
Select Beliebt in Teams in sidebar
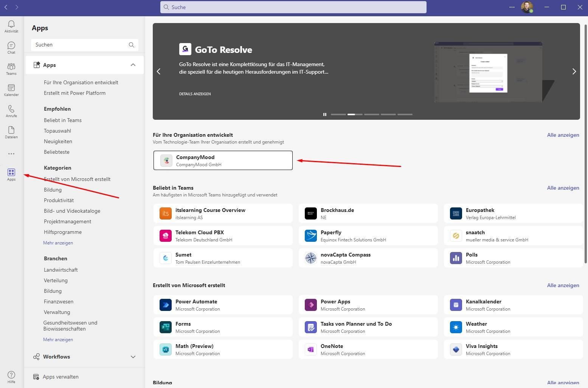pos(63,120)
